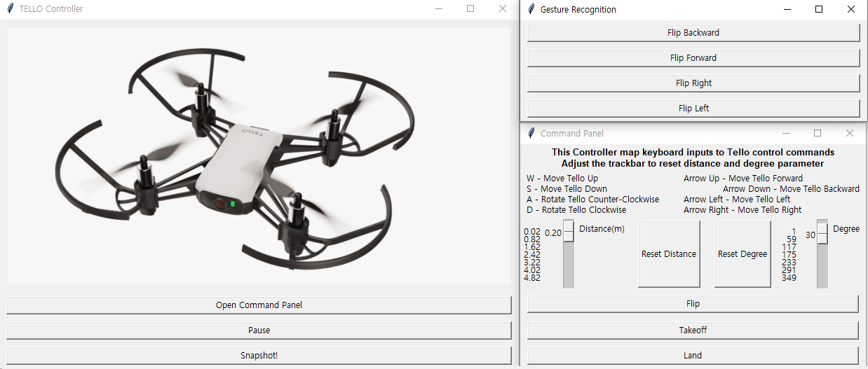Minimize the TELLO Controller window
868x369 pixels.
(x=438, y=9)
